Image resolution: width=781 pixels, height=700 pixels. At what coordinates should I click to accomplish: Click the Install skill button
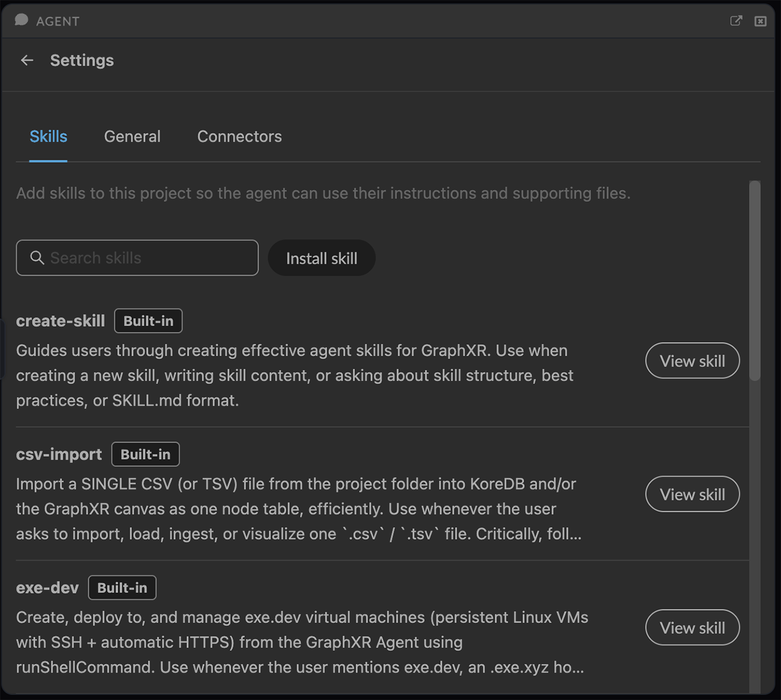(322, 258)
